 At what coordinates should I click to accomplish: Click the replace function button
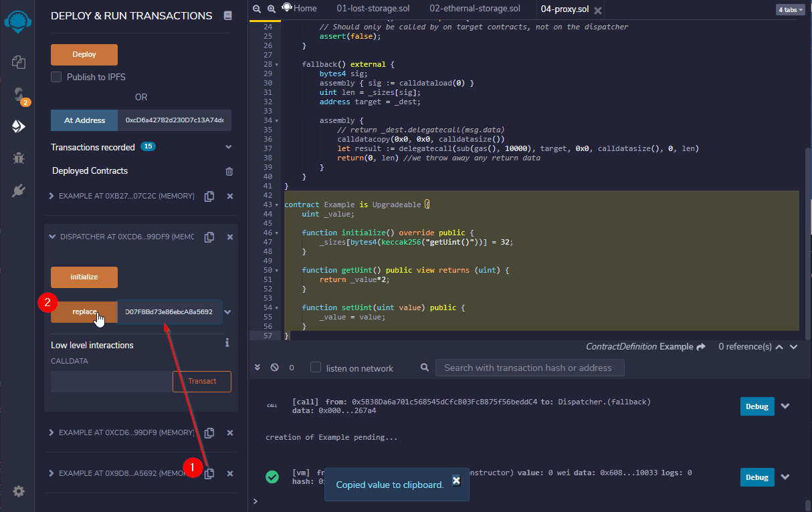click(x=84, y=312)
